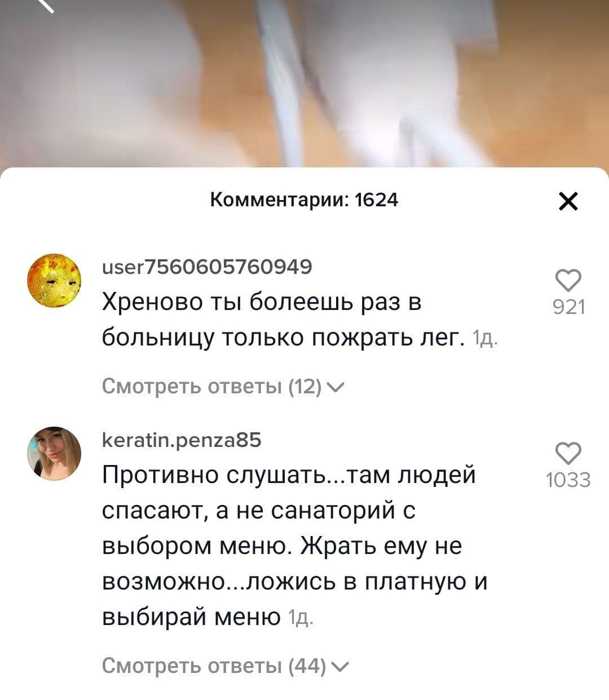
Task: Expand the 12 replies under first comment
Action: 223,387
